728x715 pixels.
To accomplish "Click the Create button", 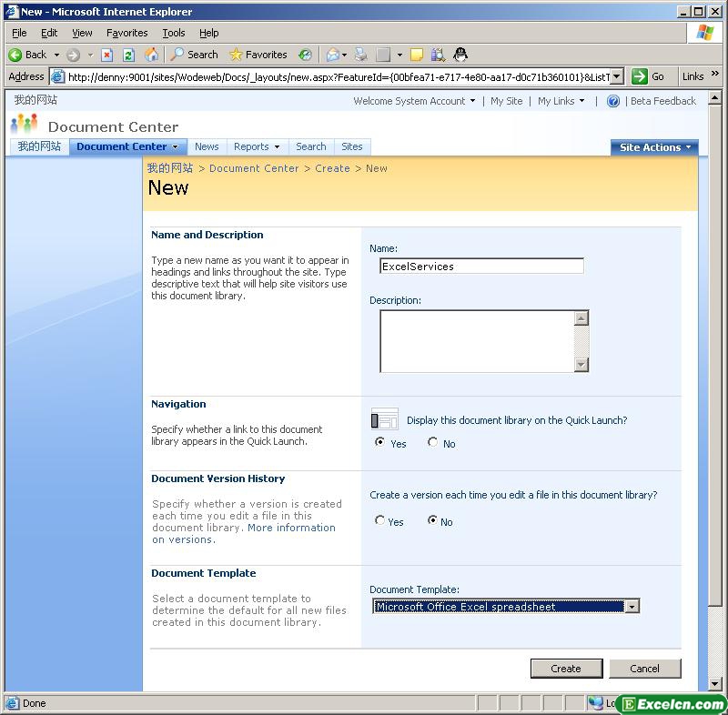I will pos(566,669).
